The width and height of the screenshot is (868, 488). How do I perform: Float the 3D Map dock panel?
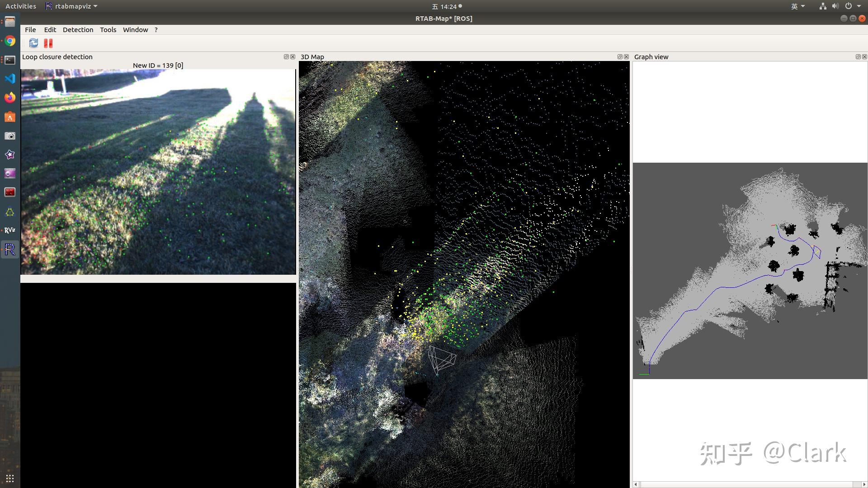click(x=620, y=57)
